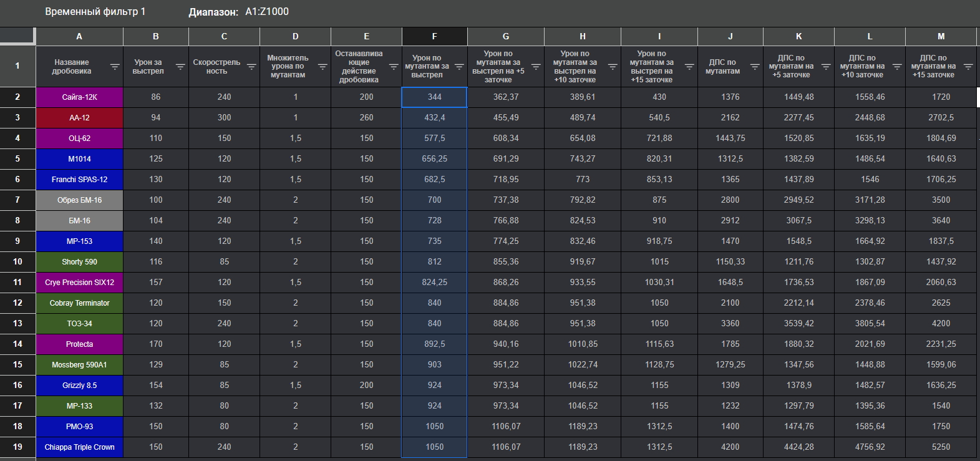Open filter for Останавливающие действие дробовика
The image size is (980, 461).
pos(394,67)
